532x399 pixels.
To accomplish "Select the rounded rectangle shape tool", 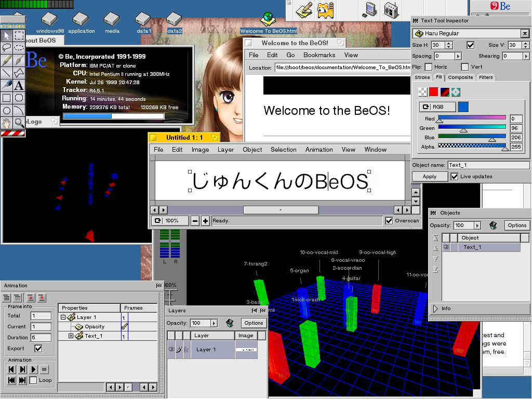I will pyautogui.click(x=19, y=98).
